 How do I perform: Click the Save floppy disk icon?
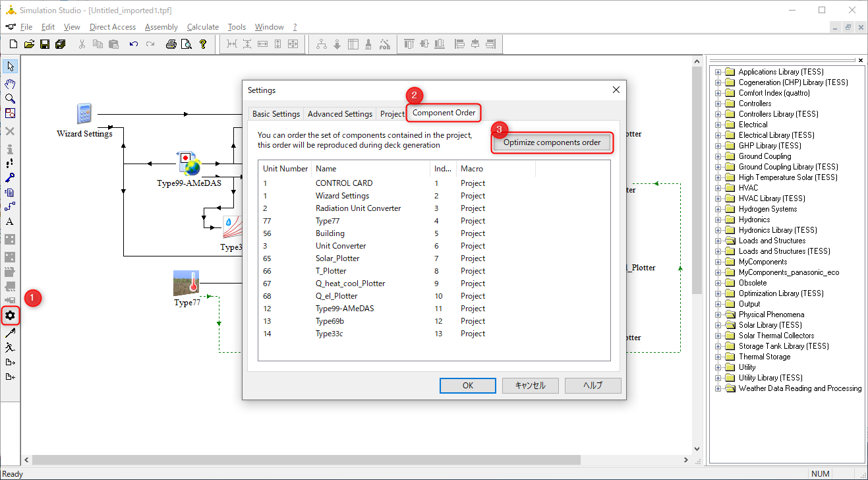pyautogui.click(x=45, y=44)
